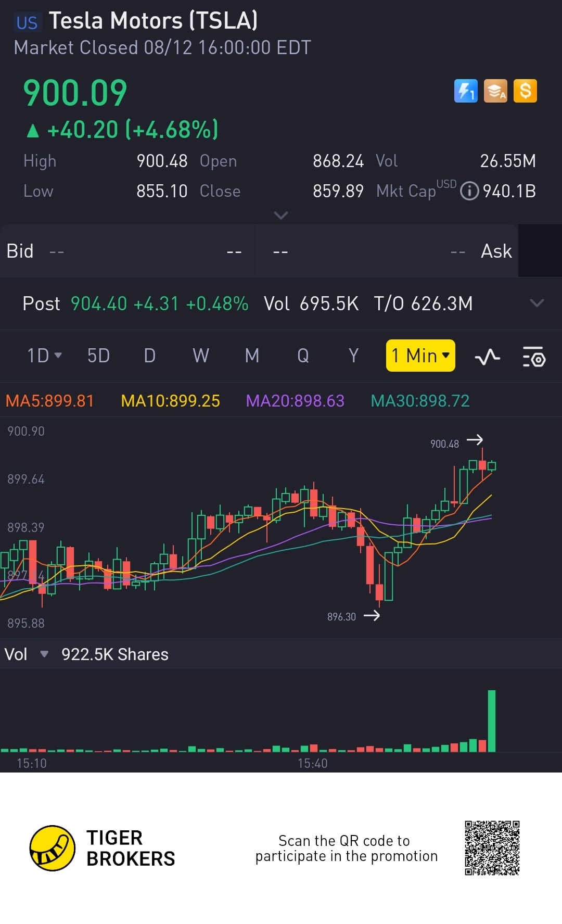Image resolution: width=562 pixels, height=924 pixels.
Task: Tap the Ask quote panel
Action: [x=388, y=251]
